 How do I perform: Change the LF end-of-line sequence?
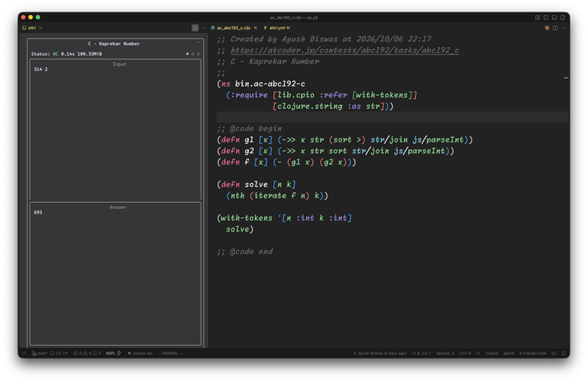coord(478,353)
